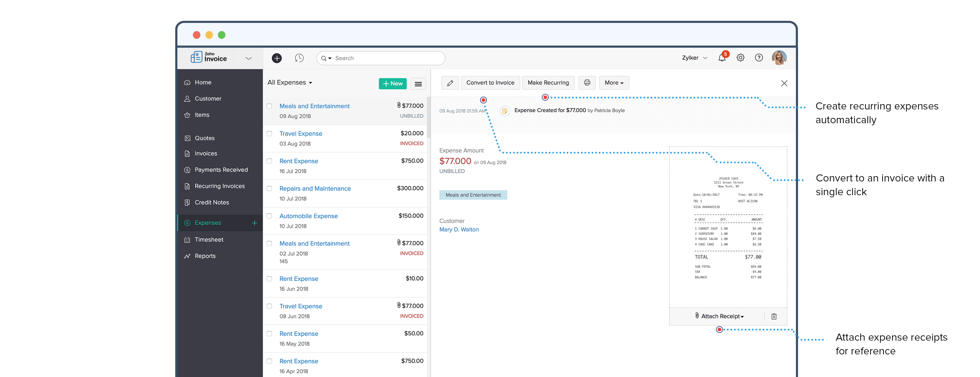Open the More actions dropdown
Viewport: 980px width, 377px height.
coord(614,83)
